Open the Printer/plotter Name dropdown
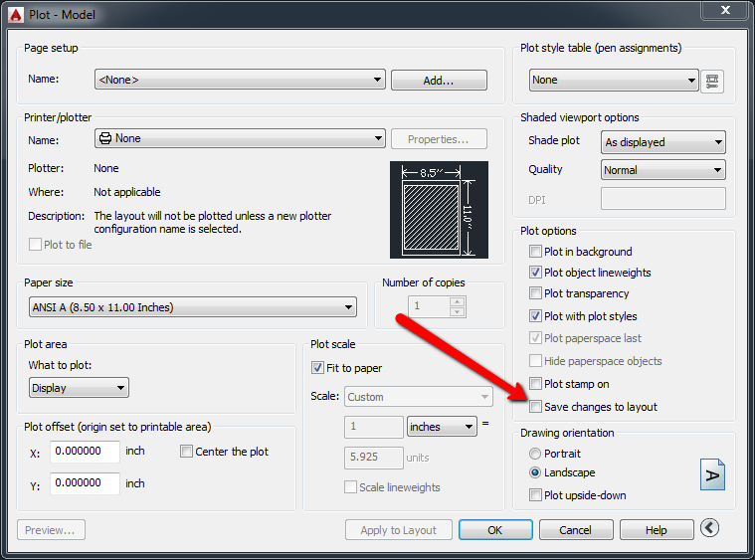This screenshot has height=560, width=755. [x=240, y=138]
